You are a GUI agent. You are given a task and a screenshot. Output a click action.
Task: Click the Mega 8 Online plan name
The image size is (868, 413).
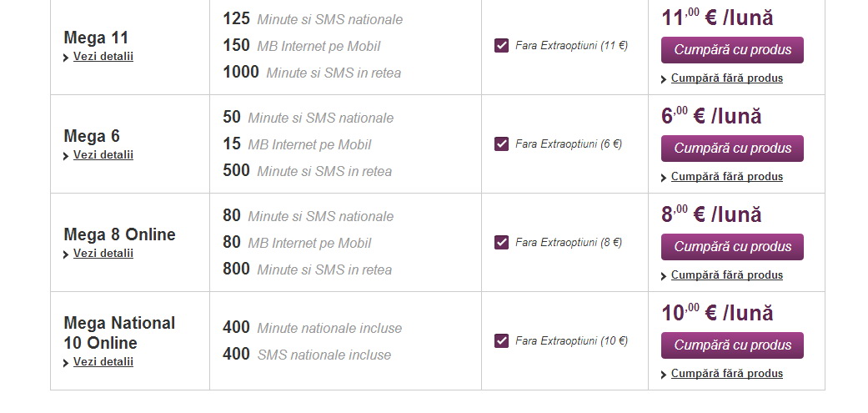point(119,234)
